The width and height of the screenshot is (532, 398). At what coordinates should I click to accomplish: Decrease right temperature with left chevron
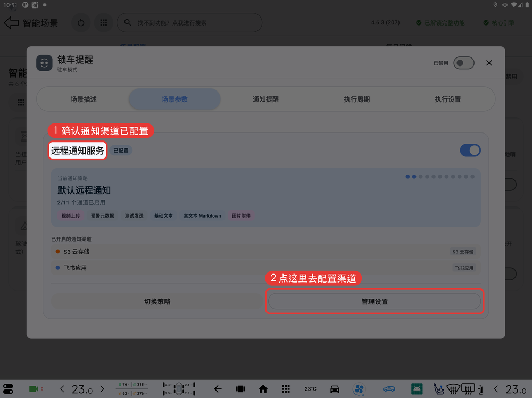(496, 389)
